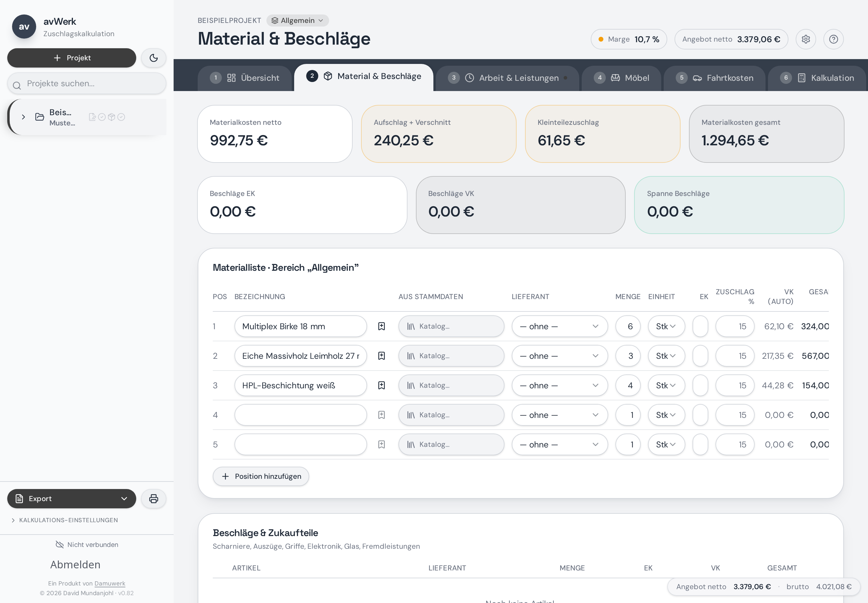Image resolution: width=868 pixels, height=603 pixels.
Task: Click bookmark icon for HPL-Beschichtung row
Action: (382, 385)
